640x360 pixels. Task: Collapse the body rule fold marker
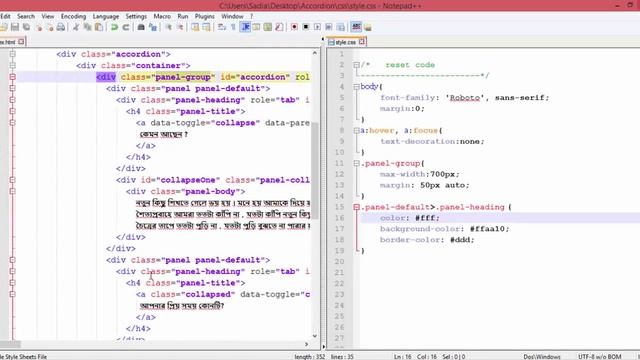click(356, 87)
